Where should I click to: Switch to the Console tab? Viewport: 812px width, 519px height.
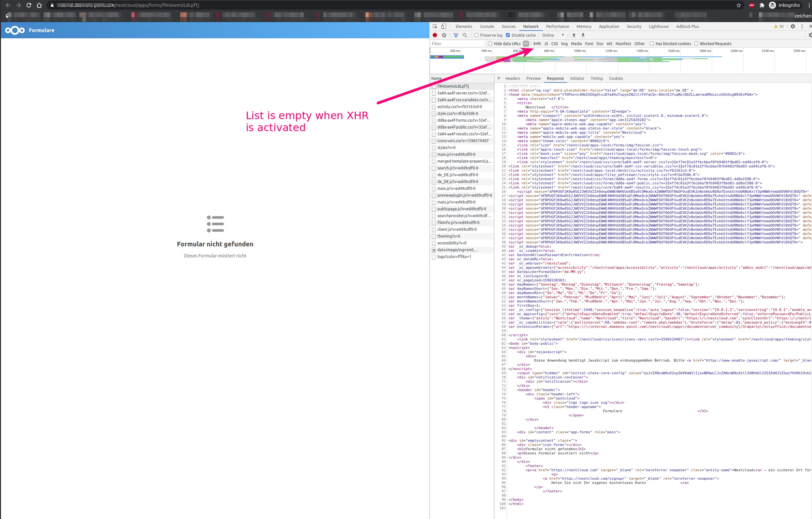point(487,26)
